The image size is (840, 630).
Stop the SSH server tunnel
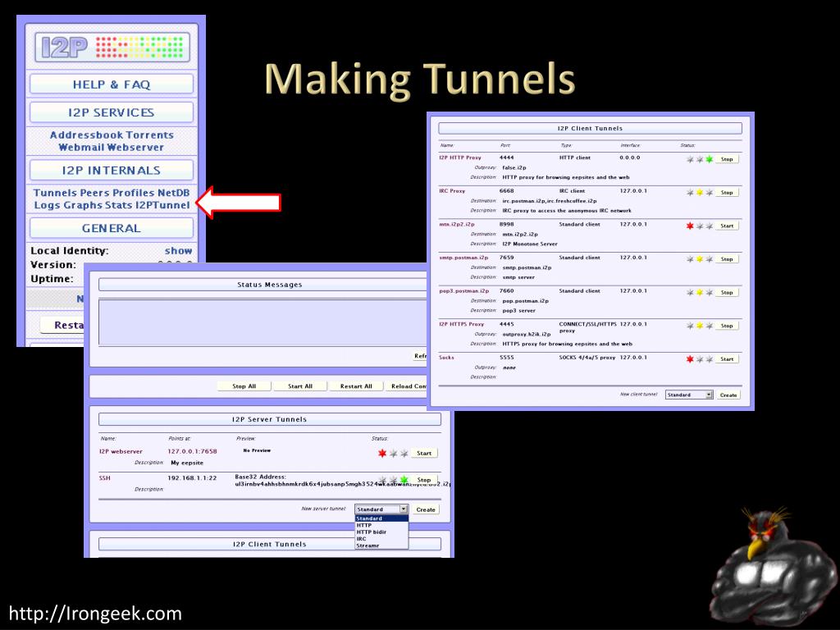(424, 480)
